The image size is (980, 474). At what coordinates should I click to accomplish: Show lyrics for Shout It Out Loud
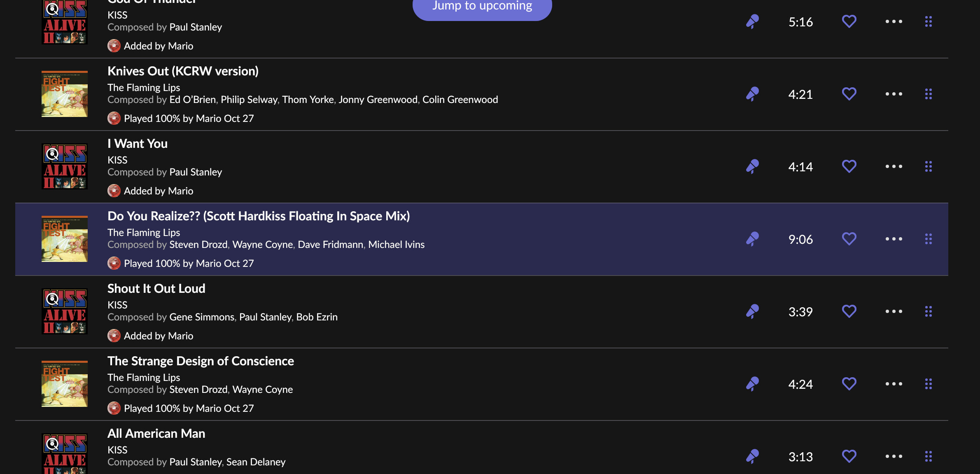752,312
